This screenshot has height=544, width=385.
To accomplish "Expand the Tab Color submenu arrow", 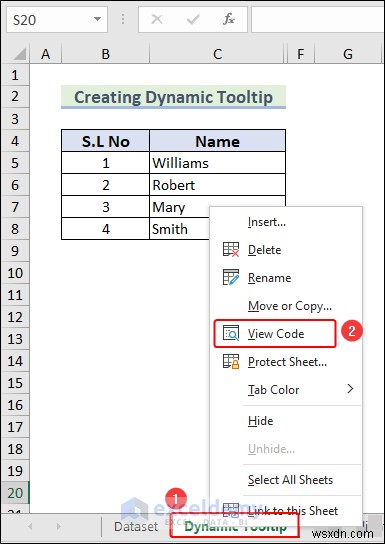I will (350, 389).
